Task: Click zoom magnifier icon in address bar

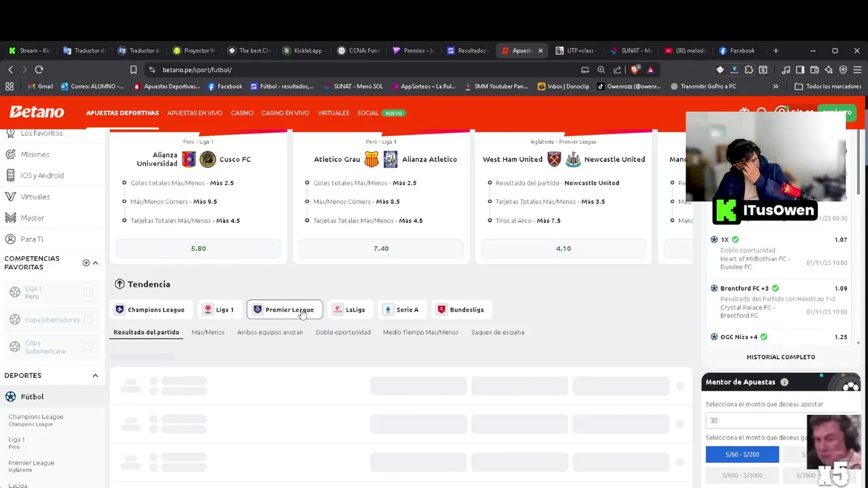Action: (601, 70)
